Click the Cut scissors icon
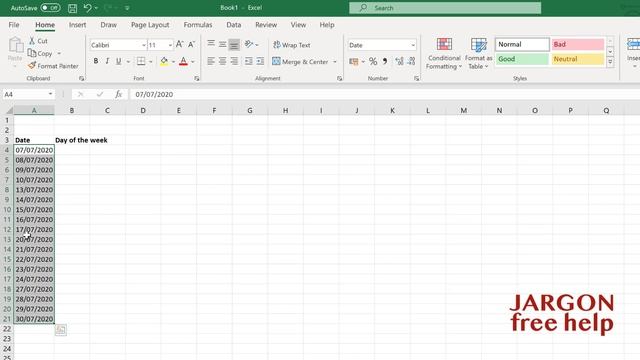The image size is (640, 360). coord(32,41)
